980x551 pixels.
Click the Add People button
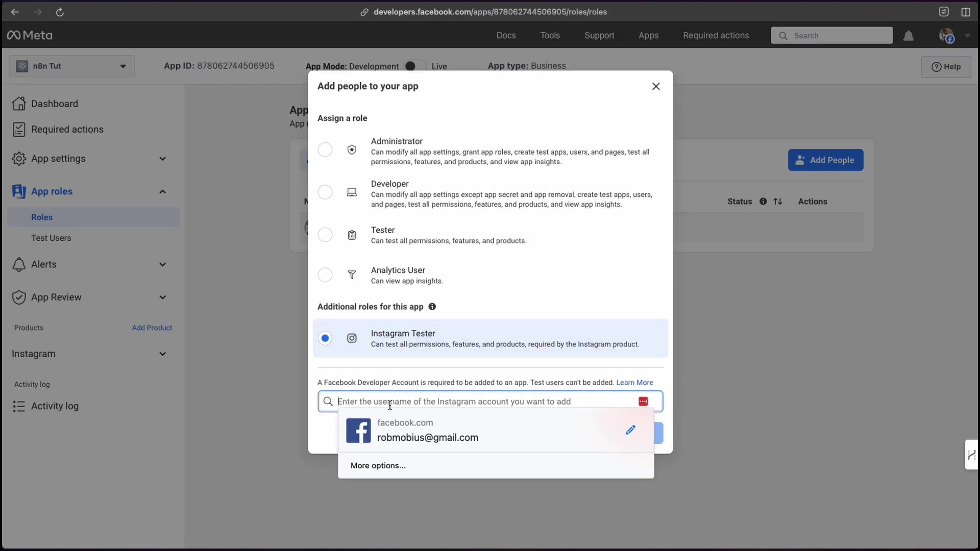click(825, 160)
